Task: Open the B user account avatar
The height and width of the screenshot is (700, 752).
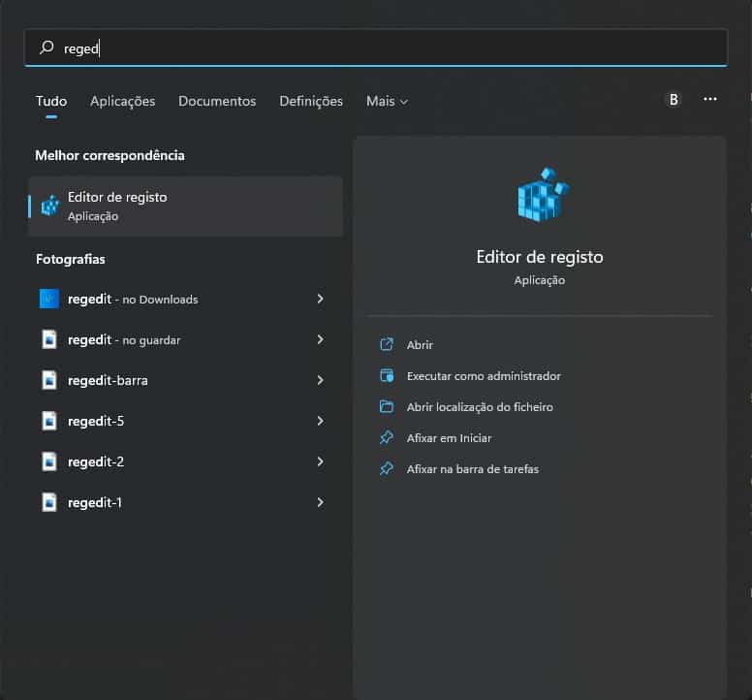Action: pos(674,99)
